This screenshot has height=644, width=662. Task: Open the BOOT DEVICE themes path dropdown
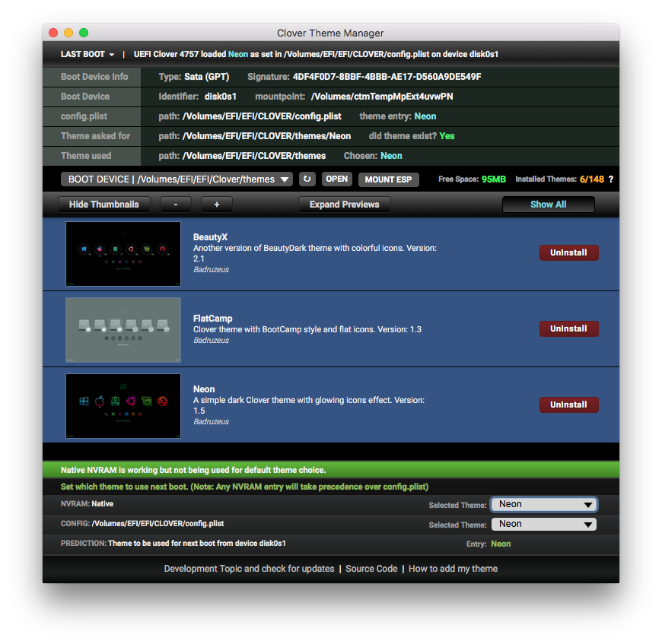pos(177,179)
